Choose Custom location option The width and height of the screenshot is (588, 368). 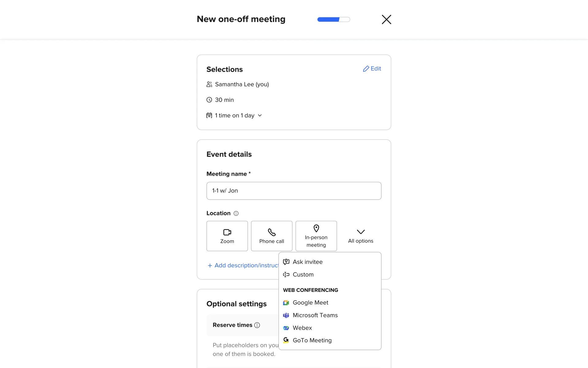point(303,274)
